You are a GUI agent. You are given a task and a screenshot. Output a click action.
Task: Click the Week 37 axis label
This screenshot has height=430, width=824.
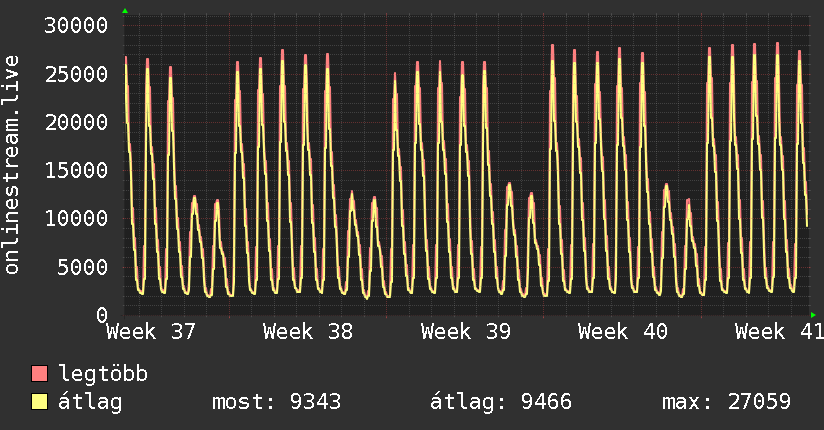click(x=151, y=332)
